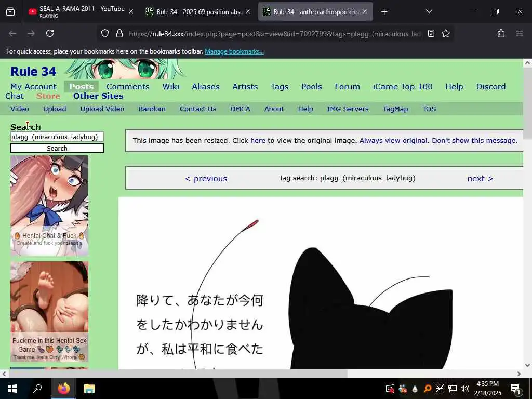This screenshot has width=532, height=399.
Task: Switch to the second Rule 34 tab
Action: coord(198,11)
